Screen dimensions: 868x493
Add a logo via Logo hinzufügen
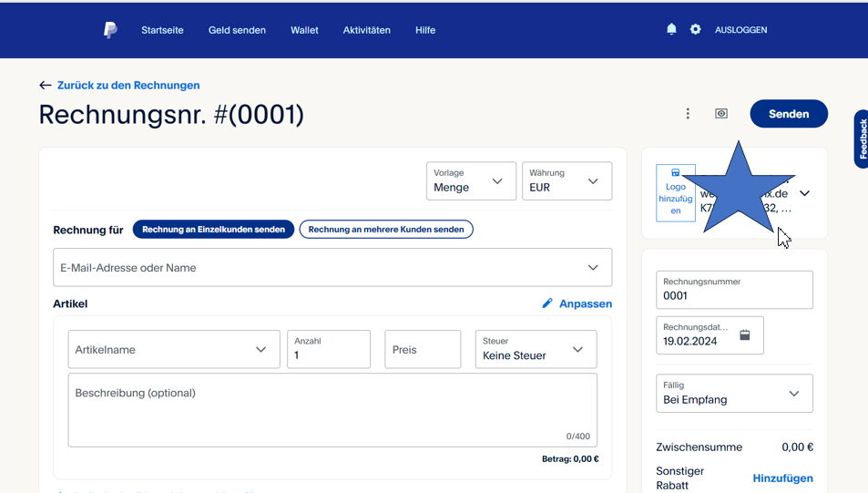(x=675, y=193)
